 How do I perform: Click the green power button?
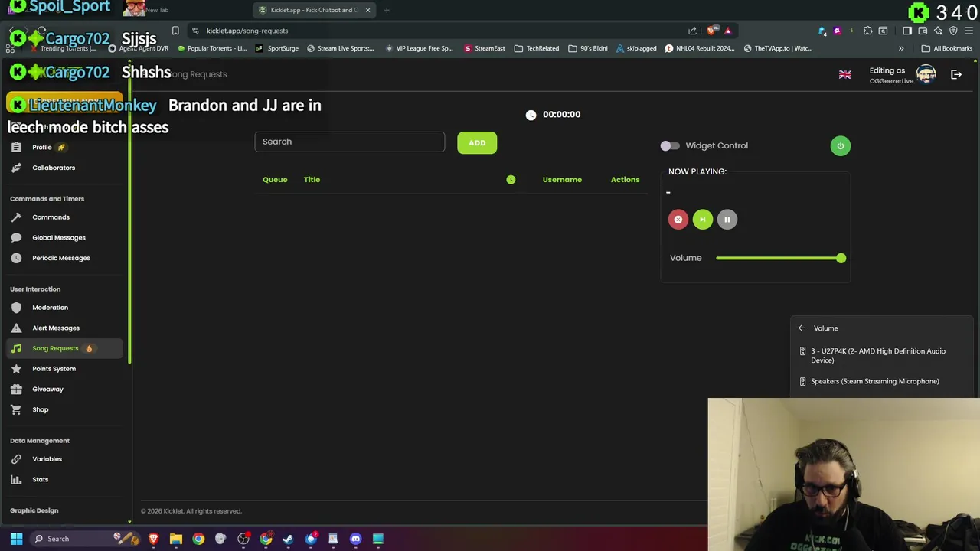click(x=840, y=146)
